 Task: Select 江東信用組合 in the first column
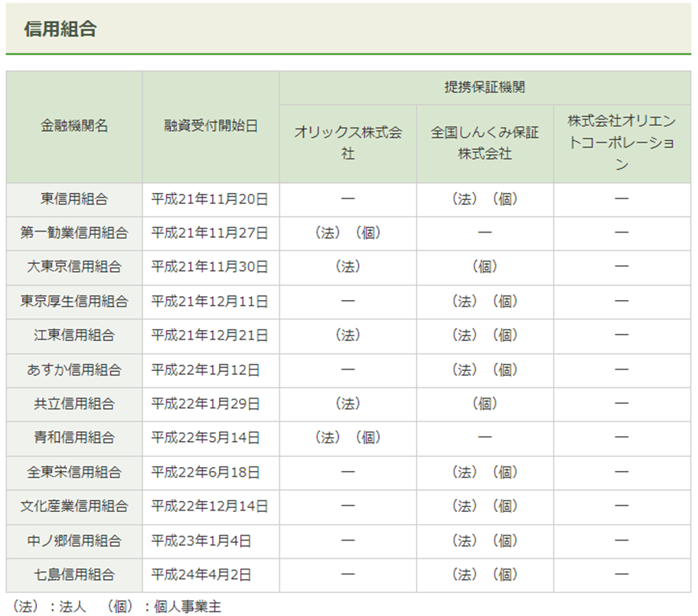point(74,336)
